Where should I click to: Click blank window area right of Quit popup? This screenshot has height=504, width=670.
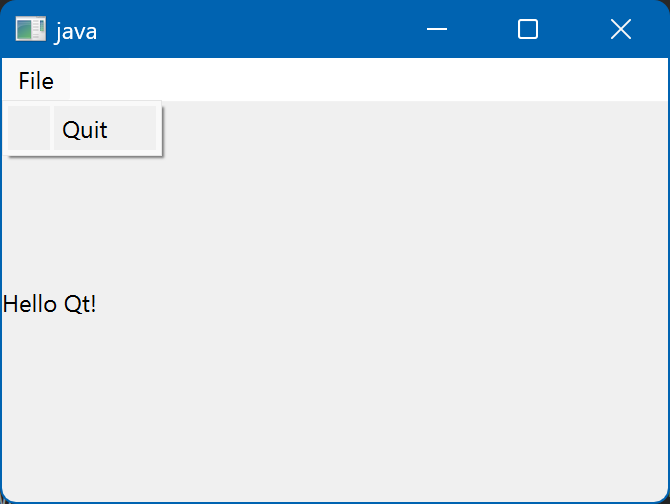pos(400,130)
